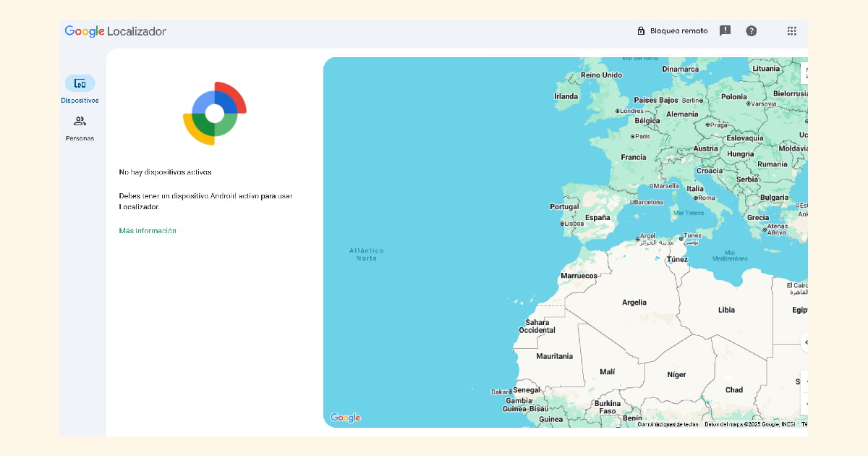This screenshot has height=456, width=868.
Task: Click Atlántico Norte ocean label
Action: tap(367, 254)
